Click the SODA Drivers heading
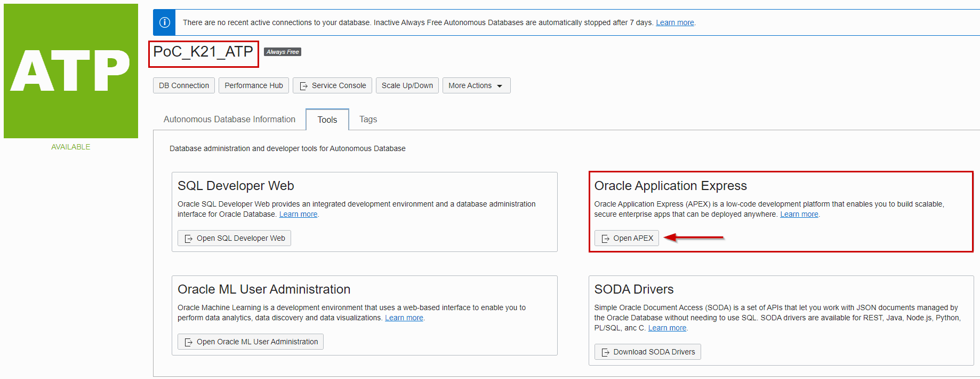Image resolution: width=980 pixels, height=379 pixels. pos(634,289)
